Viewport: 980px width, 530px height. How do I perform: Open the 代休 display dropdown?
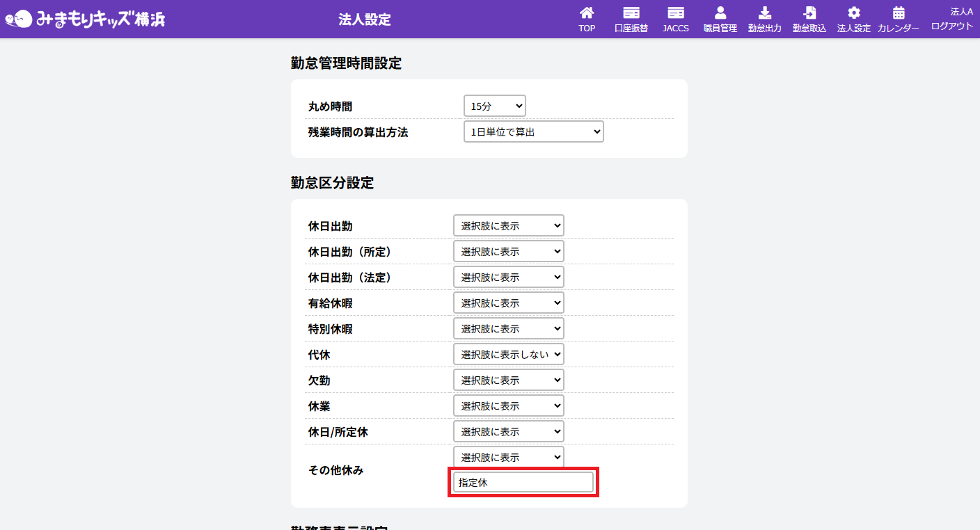[x=508, y=354]
